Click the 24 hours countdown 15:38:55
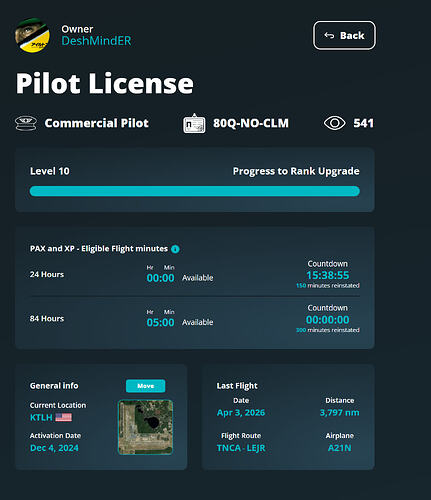This screenshot has height=500, width=431. (x=328, y=275)
